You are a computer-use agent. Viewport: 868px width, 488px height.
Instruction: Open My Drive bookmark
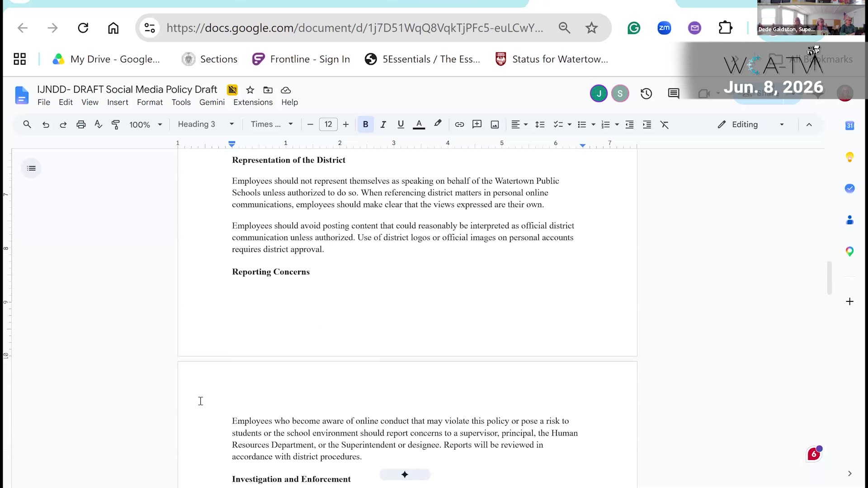106,59
